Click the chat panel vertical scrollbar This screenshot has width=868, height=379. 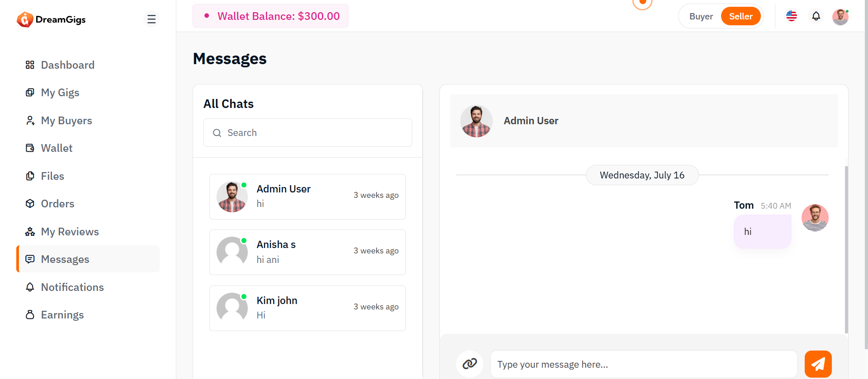[x=846, y=248]
